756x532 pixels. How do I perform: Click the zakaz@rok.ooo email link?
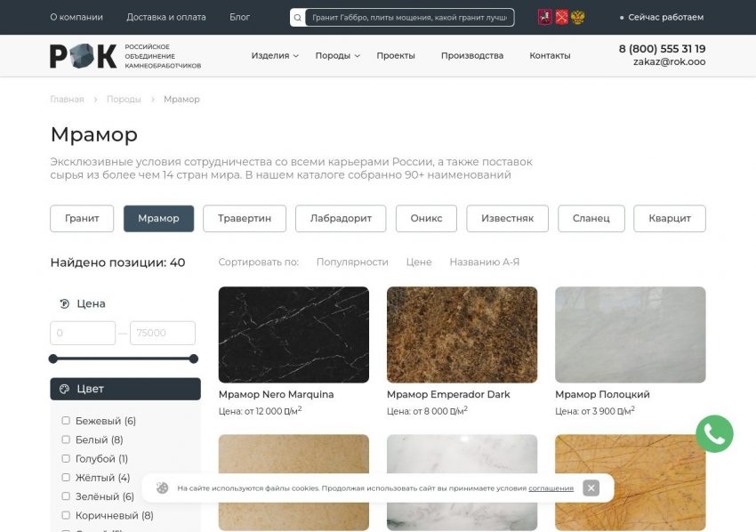tap(669, 61)
